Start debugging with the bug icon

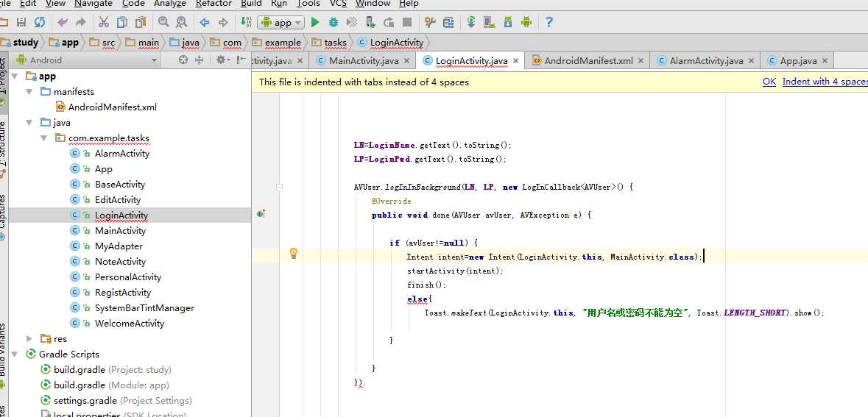[334, 22]
